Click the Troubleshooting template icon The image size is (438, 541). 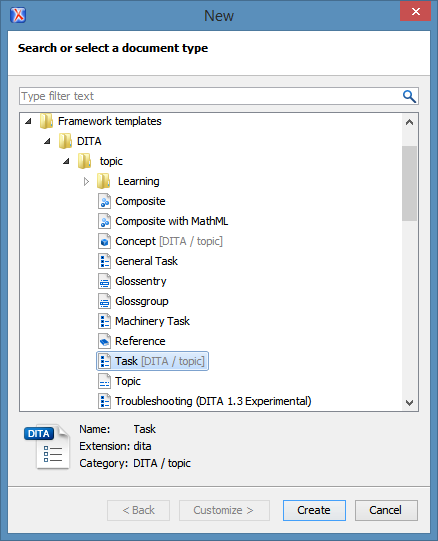pos(104,401)
